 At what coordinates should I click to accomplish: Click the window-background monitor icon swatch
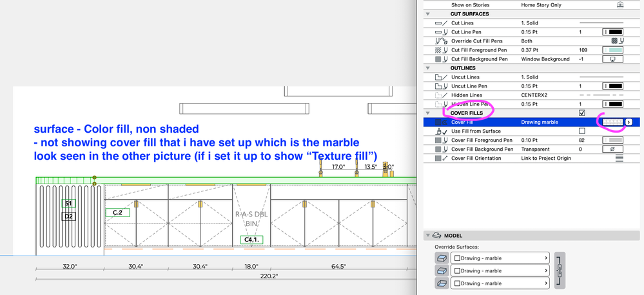tap(613, 59)
